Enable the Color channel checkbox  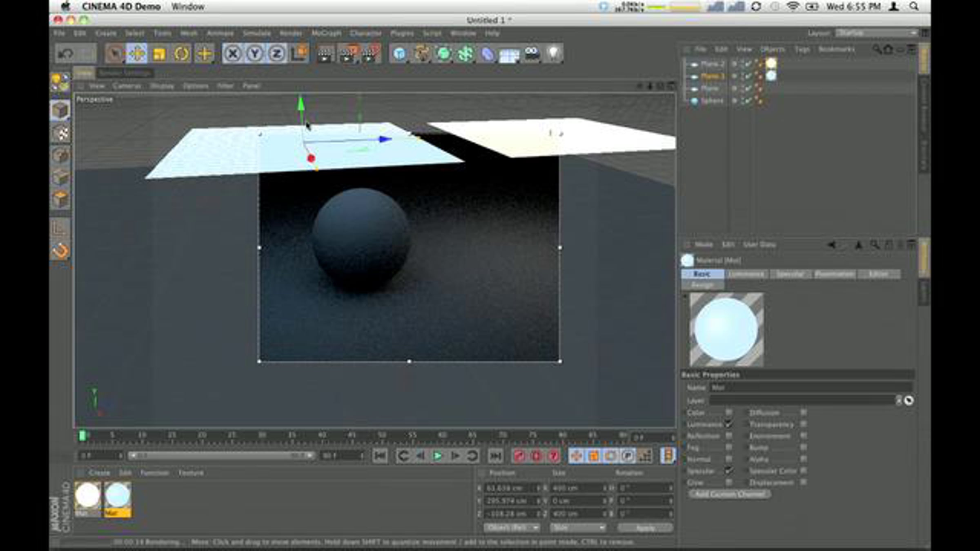pyautogui.click(x=728, y=413)
